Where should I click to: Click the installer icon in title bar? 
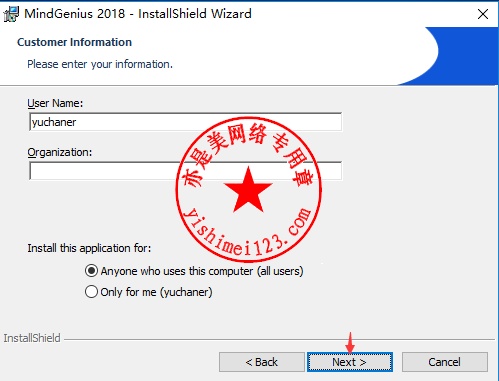(x=11, y=14)
